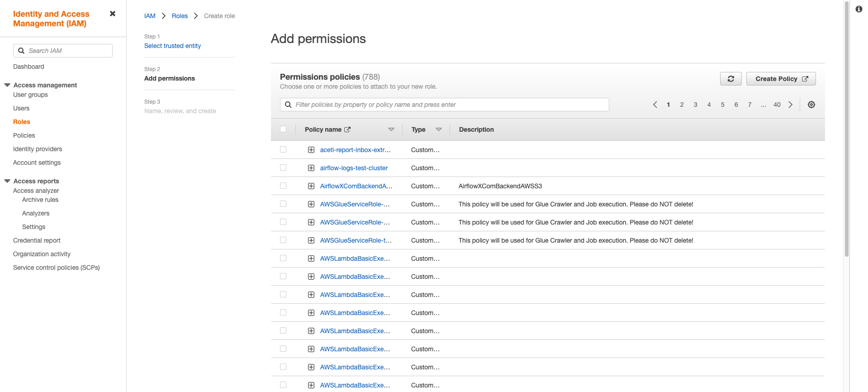868x392 pixels.
Task: Open Analyzers under Access analyzer
Action: [36, 213]
